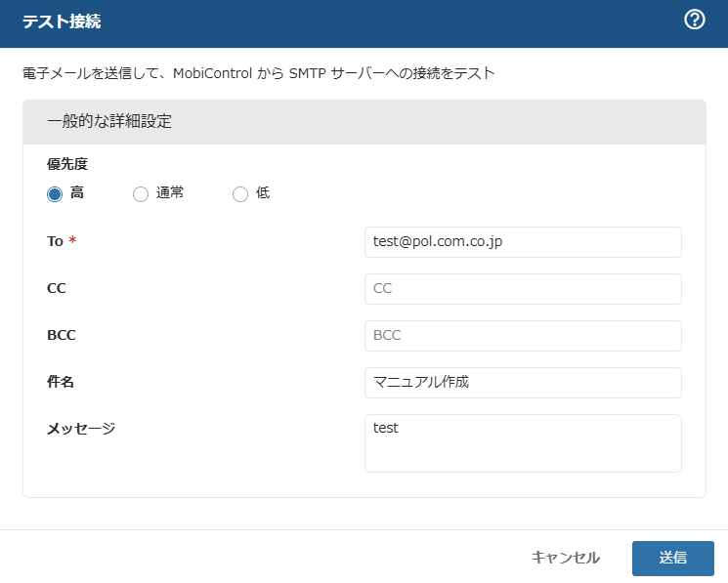The height and width of the screenshot is (583, 728).
Task: Click the テスト接続 dialog title
Action: pyautogui.click(x=62, y=21)
